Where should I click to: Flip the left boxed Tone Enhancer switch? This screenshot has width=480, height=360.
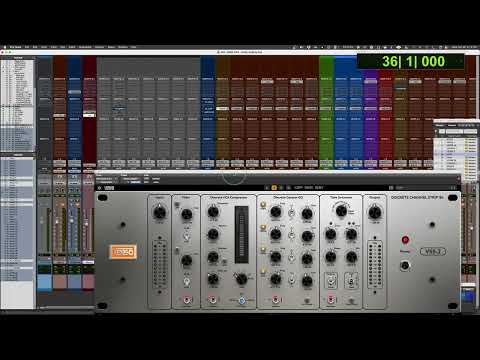click(331, 280)
